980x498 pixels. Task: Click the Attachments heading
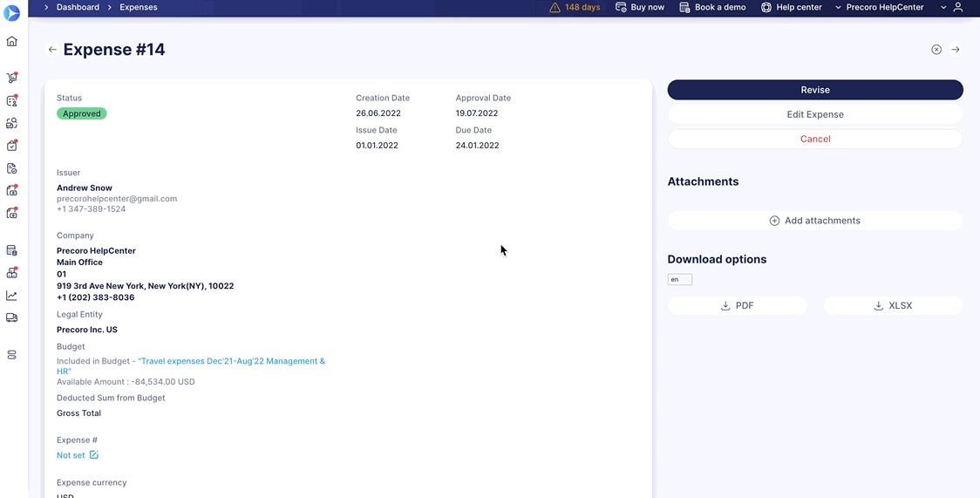click(703, 181)
